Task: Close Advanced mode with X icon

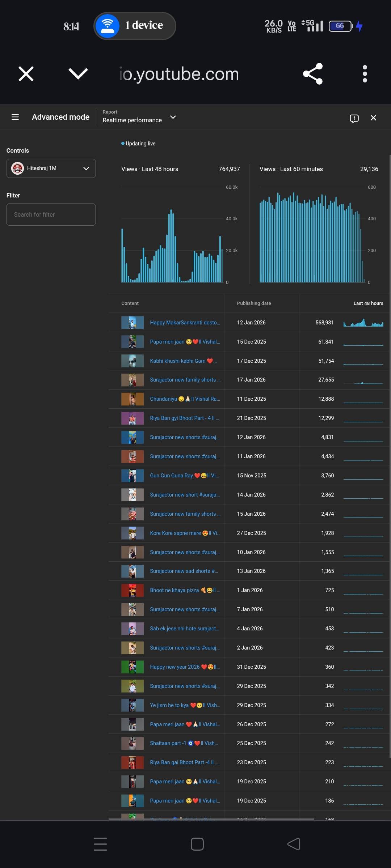Action: (x=373, y=118)
